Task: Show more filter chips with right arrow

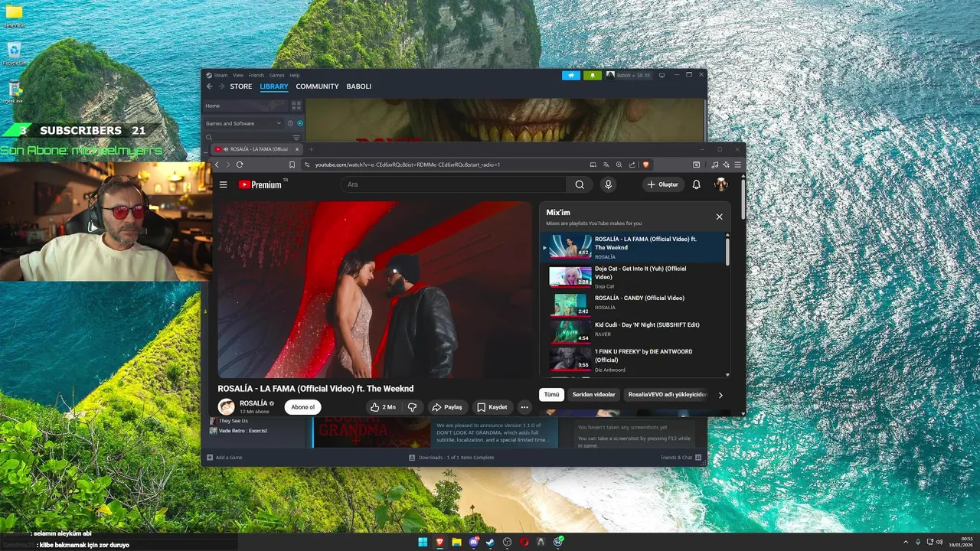Action: 720,395
